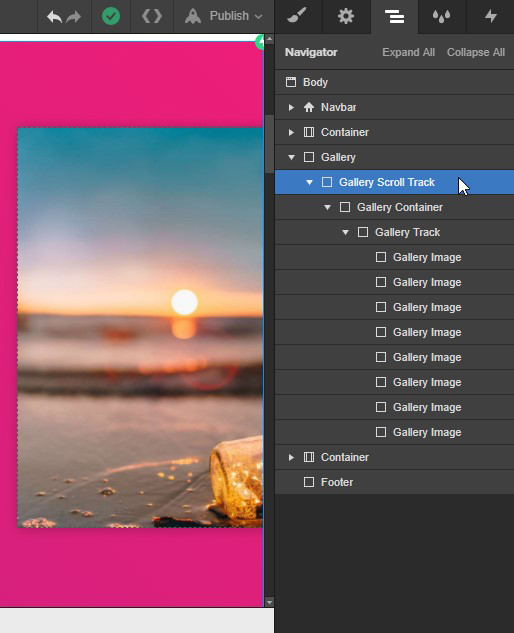
Task: Open the Style panel brush icon
Action: click(297, 16)
